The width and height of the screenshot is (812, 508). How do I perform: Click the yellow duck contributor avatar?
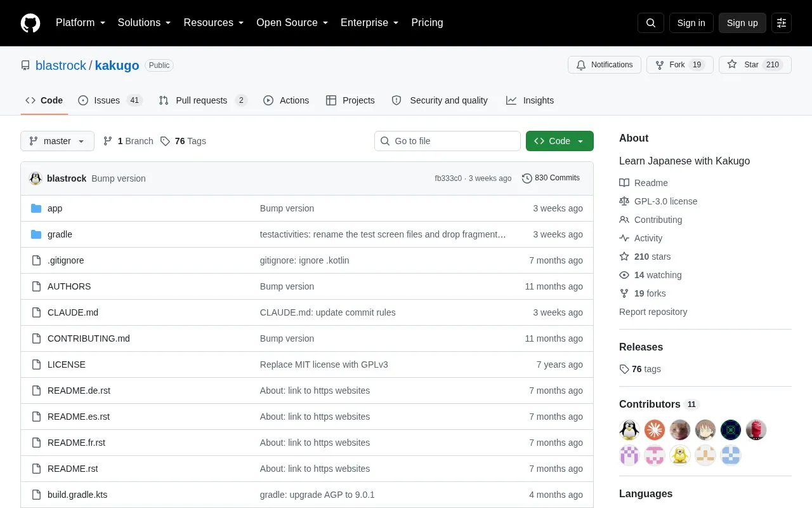680,455
